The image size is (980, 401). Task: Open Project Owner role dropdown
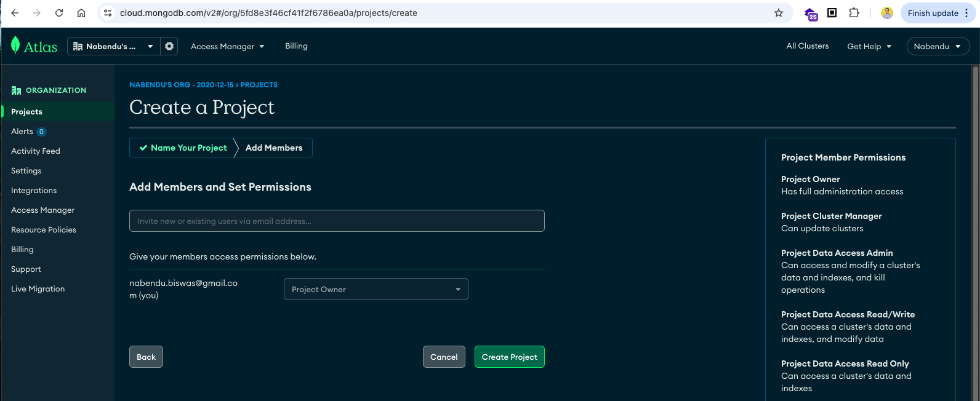click(x=376, y=289)
